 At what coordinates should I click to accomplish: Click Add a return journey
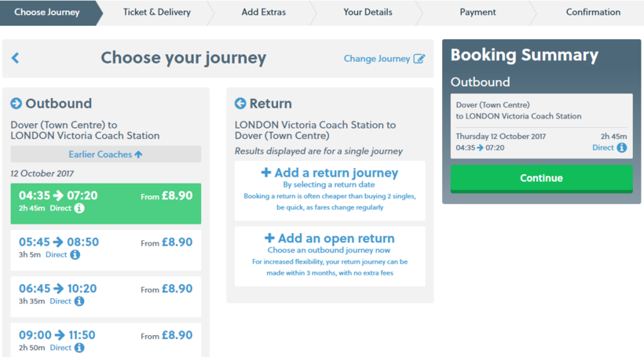click(x=329, y=173)
